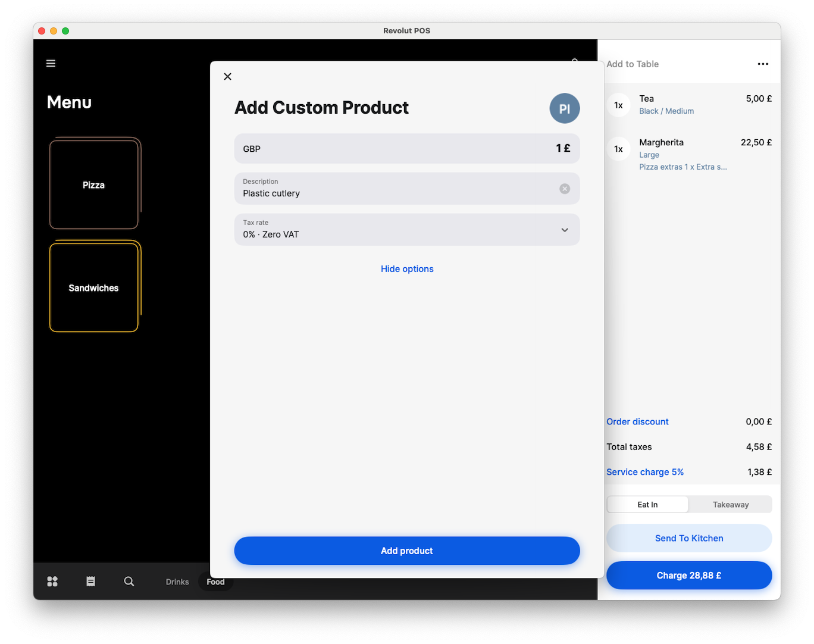Open the three-dots order options menu
Image resolution: width=814 pixels, height=644 pixels.
click(763, 64)
